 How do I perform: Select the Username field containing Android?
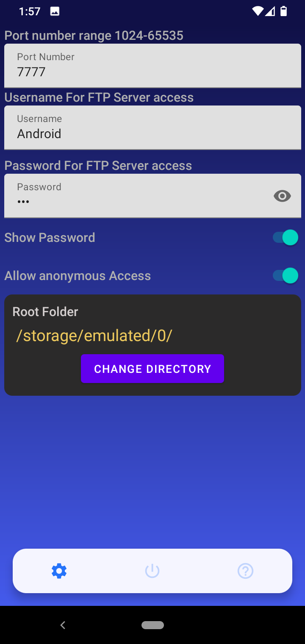(152, 128)
